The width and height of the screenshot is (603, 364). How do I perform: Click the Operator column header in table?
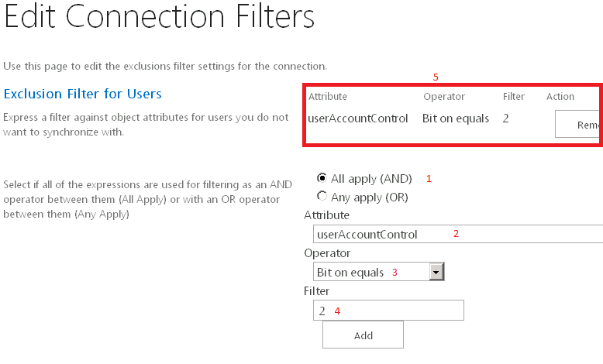pyautogui.click(x=444, y=97)
